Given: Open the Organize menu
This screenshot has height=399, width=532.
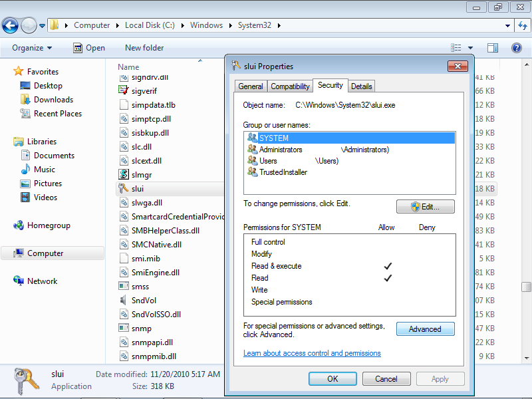Looking at the screenshot, I should click(x=32, y=48).
